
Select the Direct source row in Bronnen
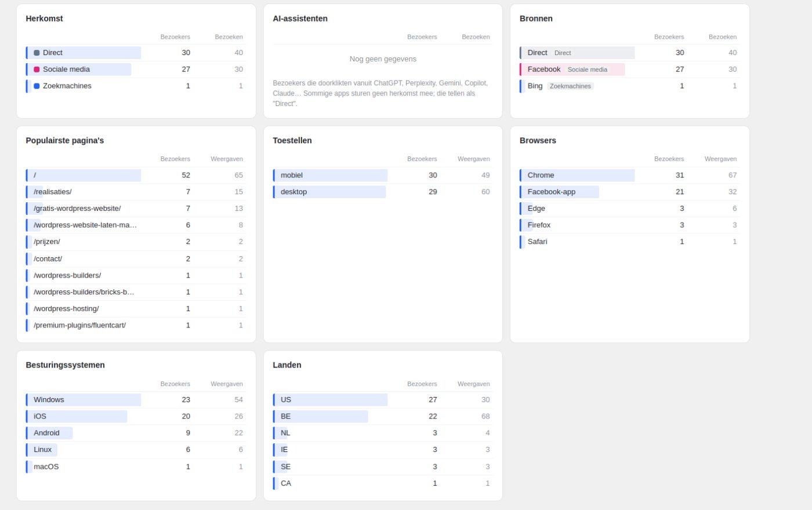click(629, 53)
